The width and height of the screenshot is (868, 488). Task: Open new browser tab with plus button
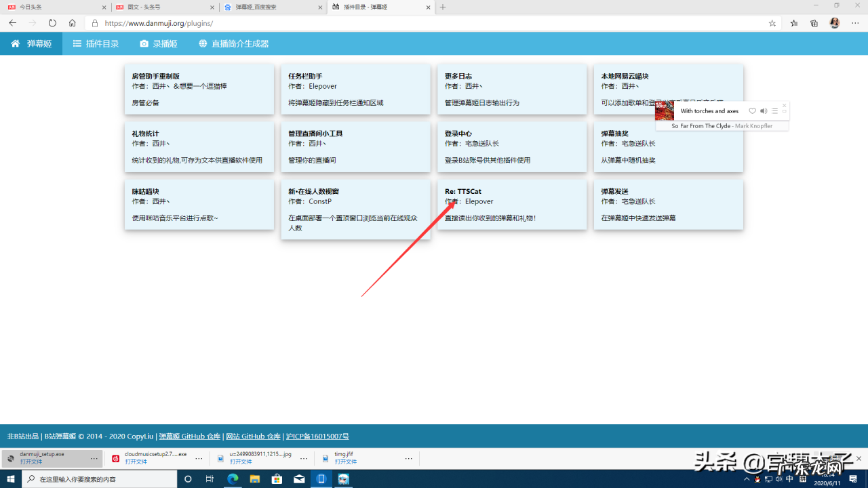pos(443,7)
